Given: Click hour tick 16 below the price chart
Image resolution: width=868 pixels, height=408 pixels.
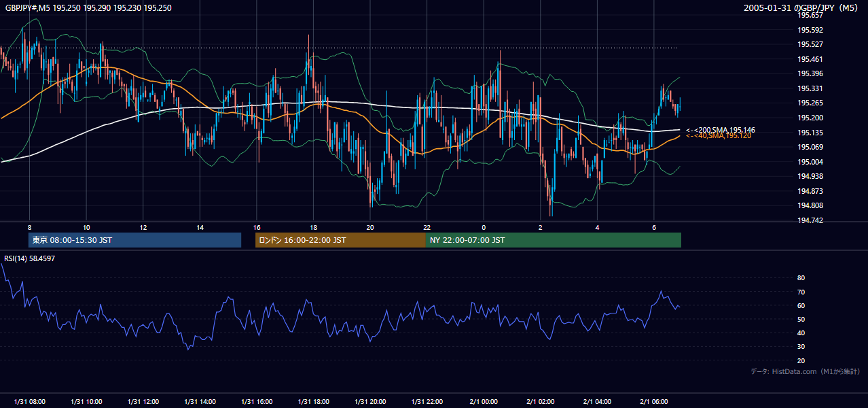Looking at the screenshot, I should pos(257,227).
